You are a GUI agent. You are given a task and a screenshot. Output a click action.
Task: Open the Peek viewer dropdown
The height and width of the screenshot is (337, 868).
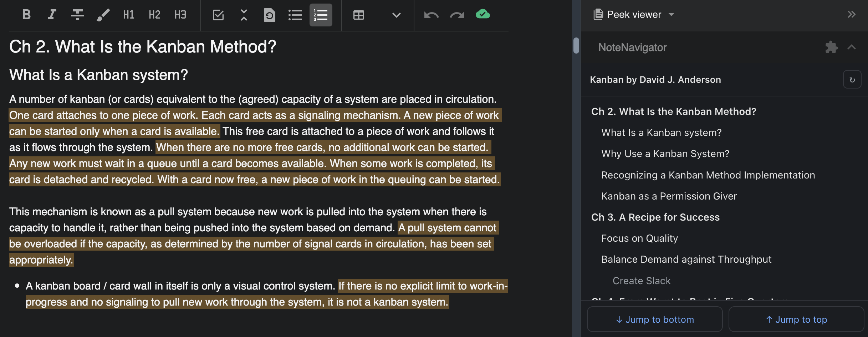(671, 15)
